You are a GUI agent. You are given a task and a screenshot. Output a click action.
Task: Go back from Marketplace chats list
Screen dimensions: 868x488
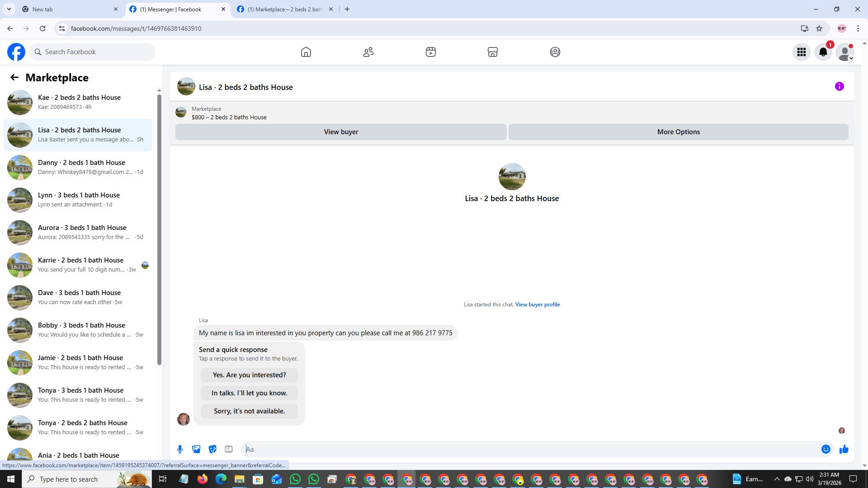coord(14,77)
